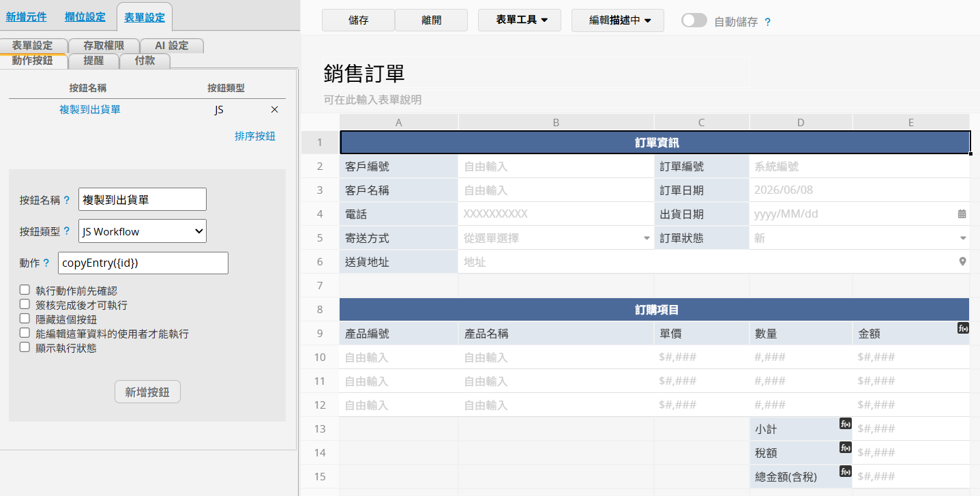Viewport: 980px width, 496px height.
Task: Expand the 訂單狀態 dropdown
Action: 963,238
